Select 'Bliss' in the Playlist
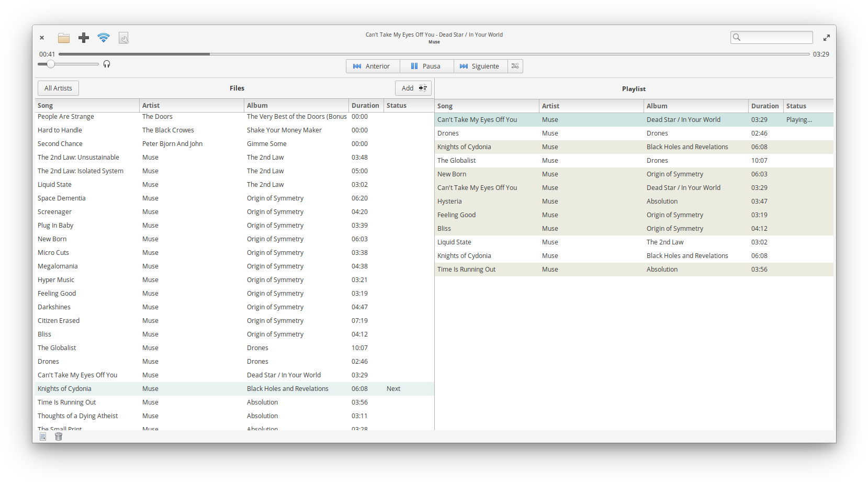The image size is (868, 482). [x=634, y=229]
